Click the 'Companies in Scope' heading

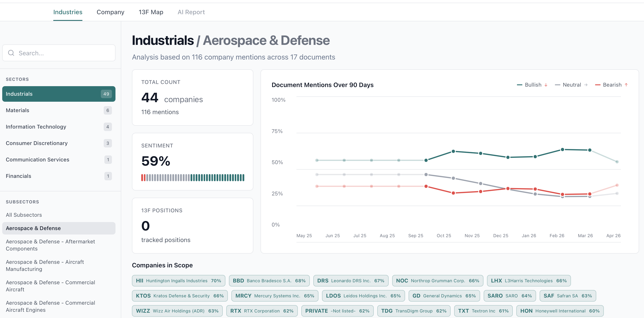(162, 265)
